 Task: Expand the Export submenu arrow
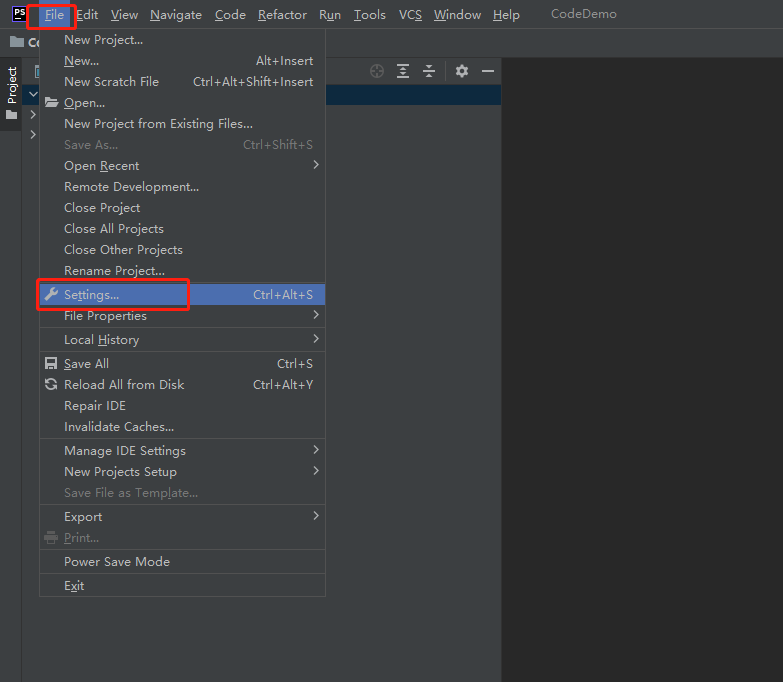[x=316, y=516]
